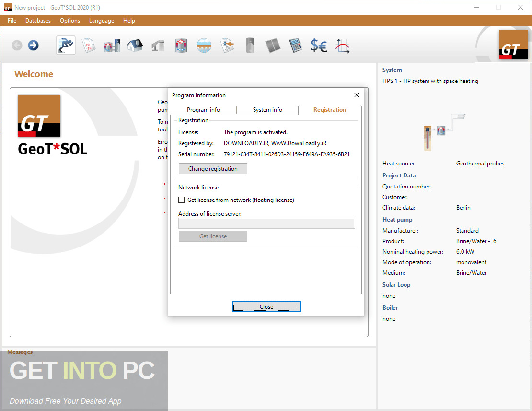
Task: Click the Standard manufacturer value
Action: [467, 231]
